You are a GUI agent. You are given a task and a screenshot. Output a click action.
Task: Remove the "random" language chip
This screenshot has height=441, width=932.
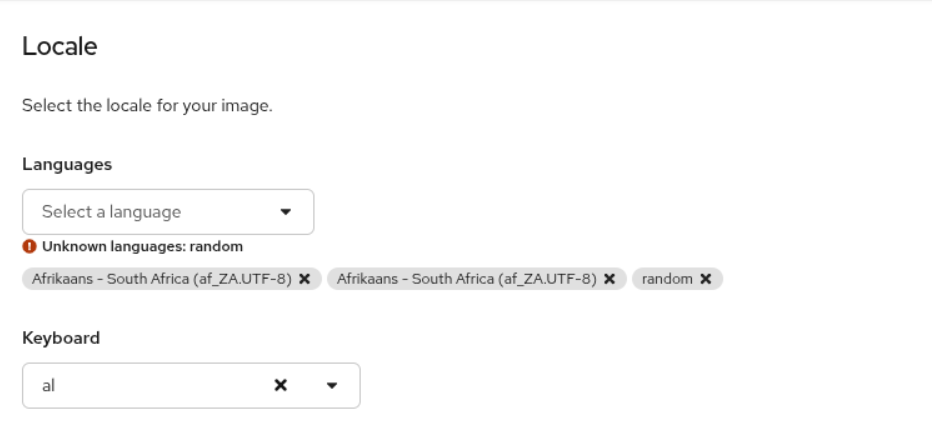(705, 279)
